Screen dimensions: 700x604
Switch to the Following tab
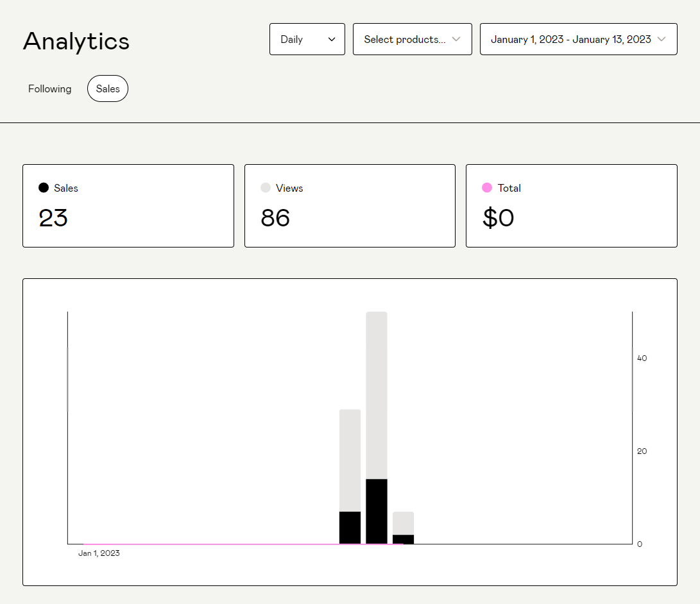click(49, 88)
